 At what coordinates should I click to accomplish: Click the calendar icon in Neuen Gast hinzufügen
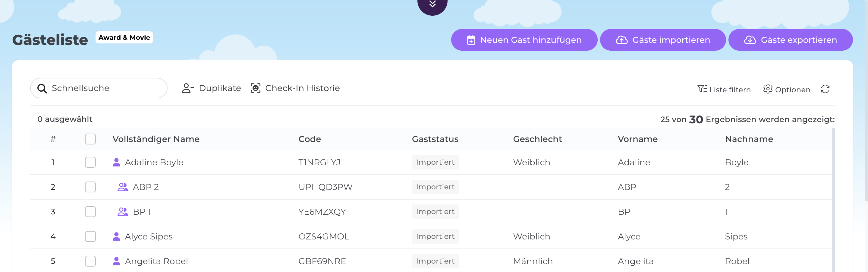pyautogui.click(x=471, y=40)
